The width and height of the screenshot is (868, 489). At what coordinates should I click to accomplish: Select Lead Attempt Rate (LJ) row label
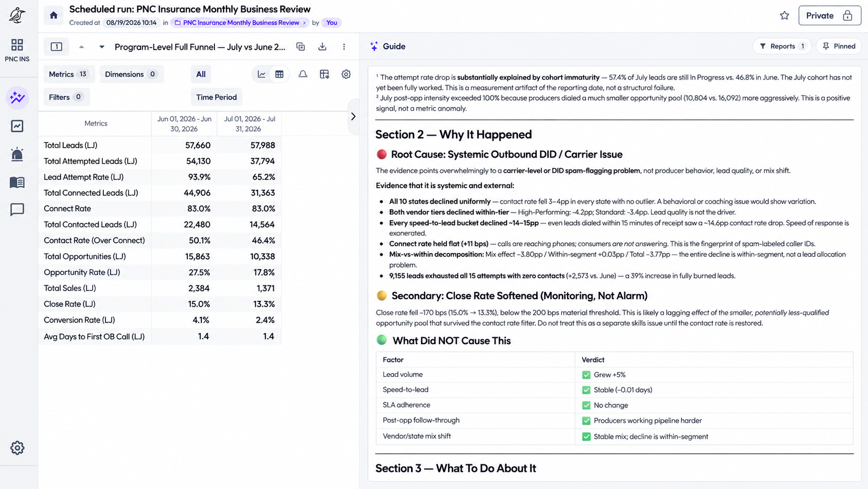click(x=84, y=177)
